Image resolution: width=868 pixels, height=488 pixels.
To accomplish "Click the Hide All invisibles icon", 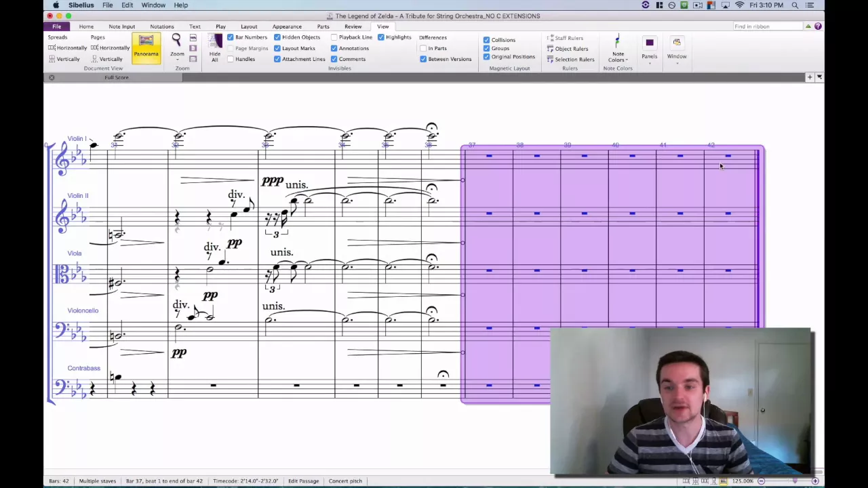I will [215, 41].
